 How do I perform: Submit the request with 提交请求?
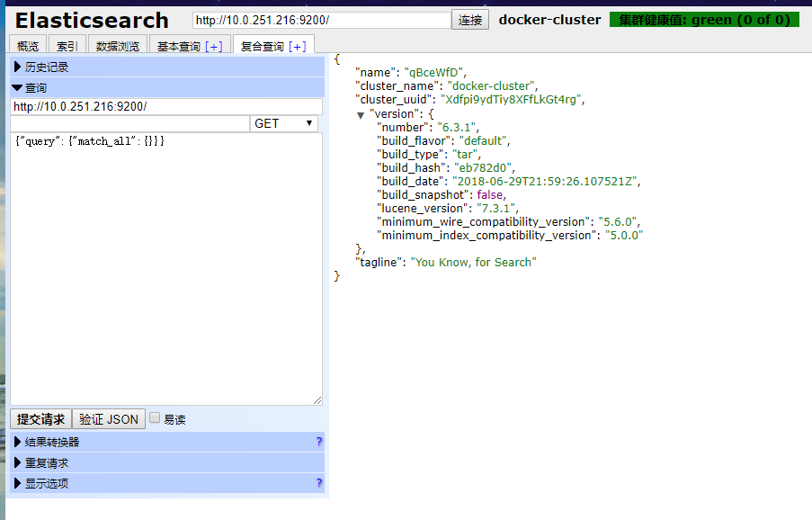pos(40,419)
